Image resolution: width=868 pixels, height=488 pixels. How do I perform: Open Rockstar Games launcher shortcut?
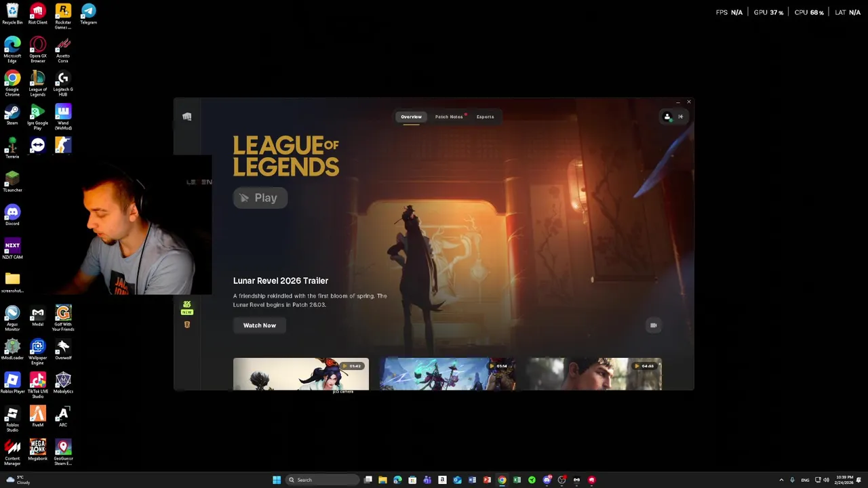63,16
